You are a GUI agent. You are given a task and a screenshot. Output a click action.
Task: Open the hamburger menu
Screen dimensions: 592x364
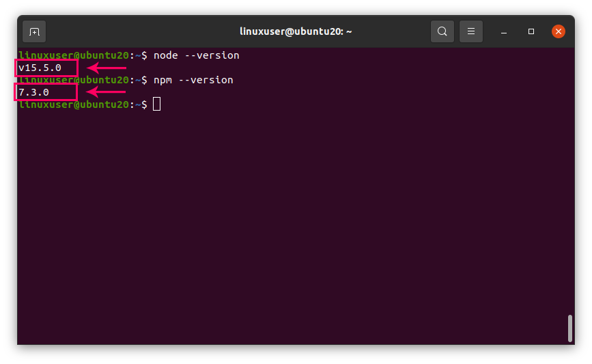coord(471,31)
